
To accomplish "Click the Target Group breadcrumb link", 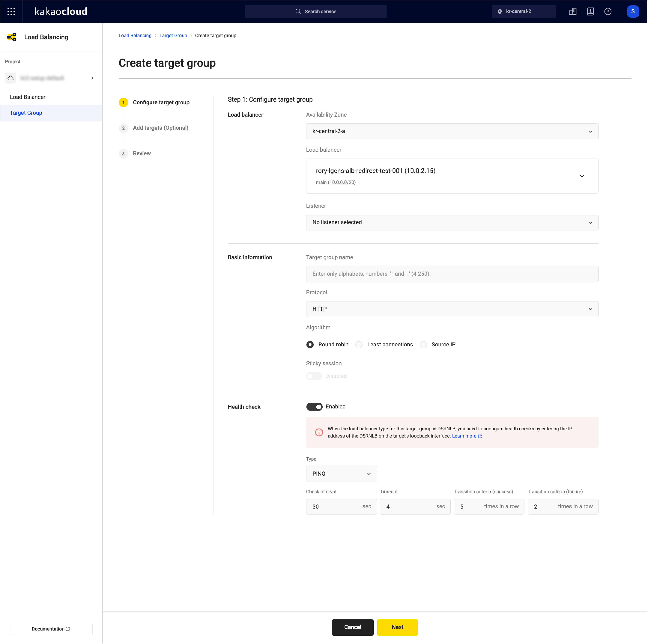I will (173, 36).
